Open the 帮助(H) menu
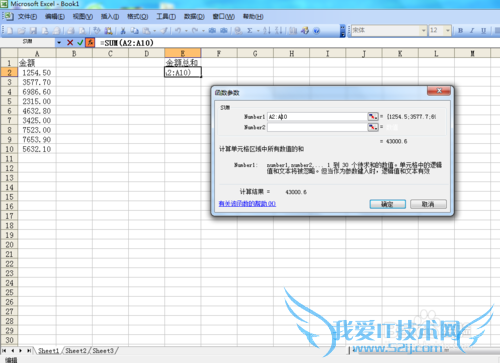 pos(253,16)
